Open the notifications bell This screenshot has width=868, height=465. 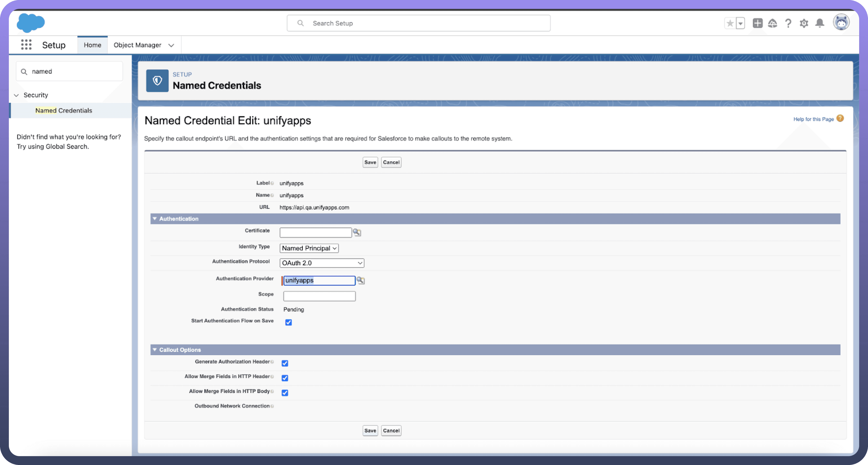coord(820,23)
